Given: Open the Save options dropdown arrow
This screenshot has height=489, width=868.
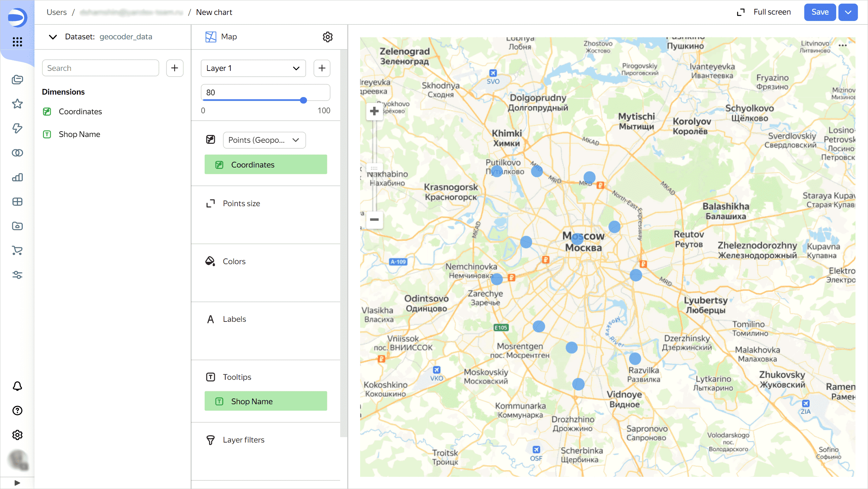Looking at the screenshot, I should coord(848,12).
